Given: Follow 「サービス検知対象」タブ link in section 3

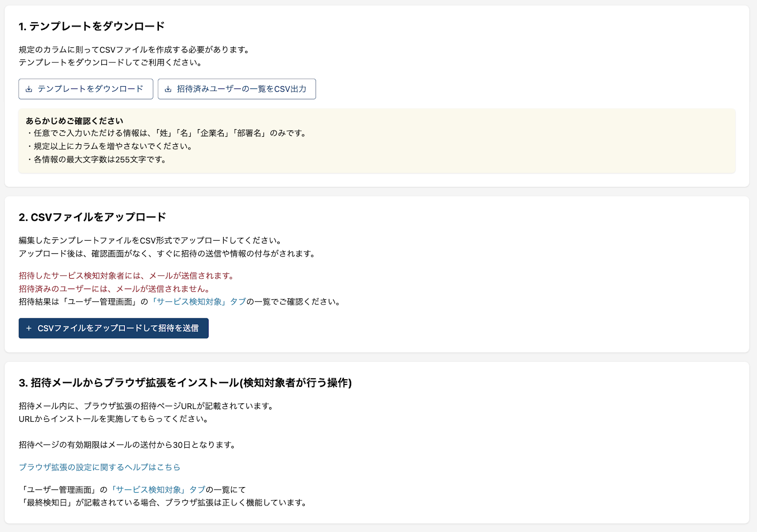Looking at the screenshot, I should click(x=157, y=489).
